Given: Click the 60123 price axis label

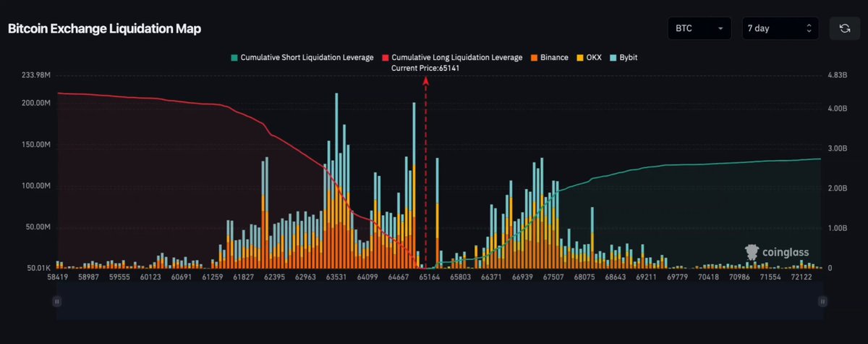Looking at the screenshot, I should (x=150, y=277).
